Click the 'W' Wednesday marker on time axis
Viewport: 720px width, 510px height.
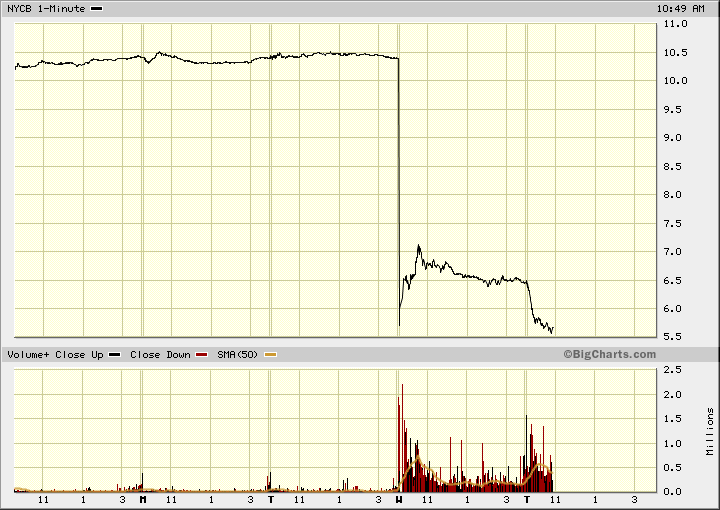[399, 499]
